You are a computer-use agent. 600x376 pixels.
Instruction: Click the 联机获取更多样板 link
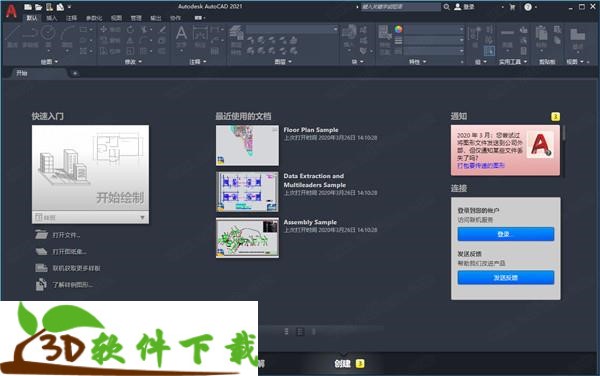coord(76,268)
